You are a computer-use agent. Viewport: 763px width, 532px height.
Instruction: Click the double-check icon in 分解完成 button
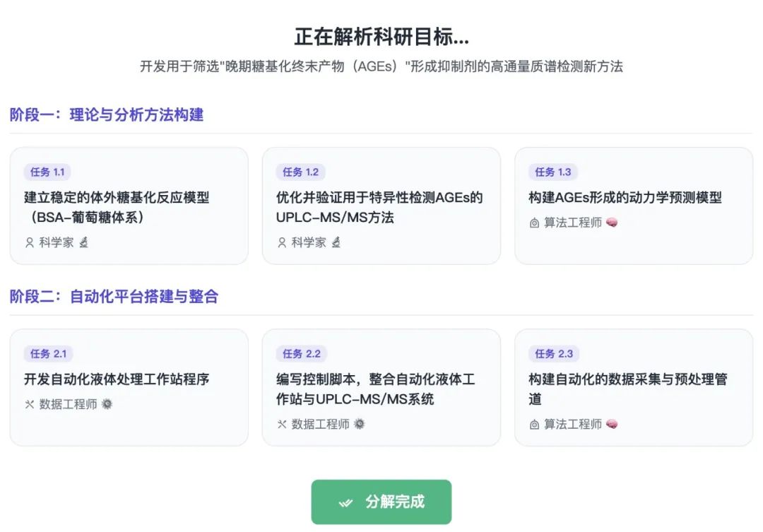[345, 502]
